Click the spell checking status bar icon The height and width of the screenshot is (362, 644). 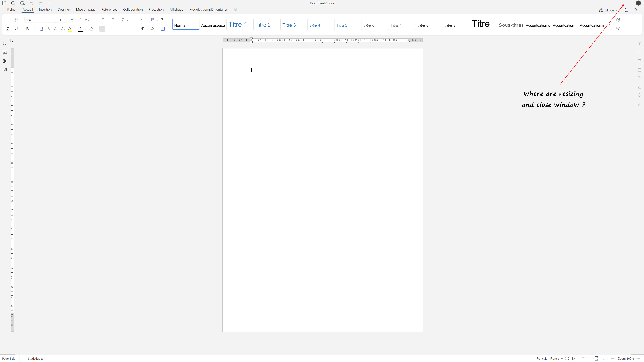pos(574,358)
